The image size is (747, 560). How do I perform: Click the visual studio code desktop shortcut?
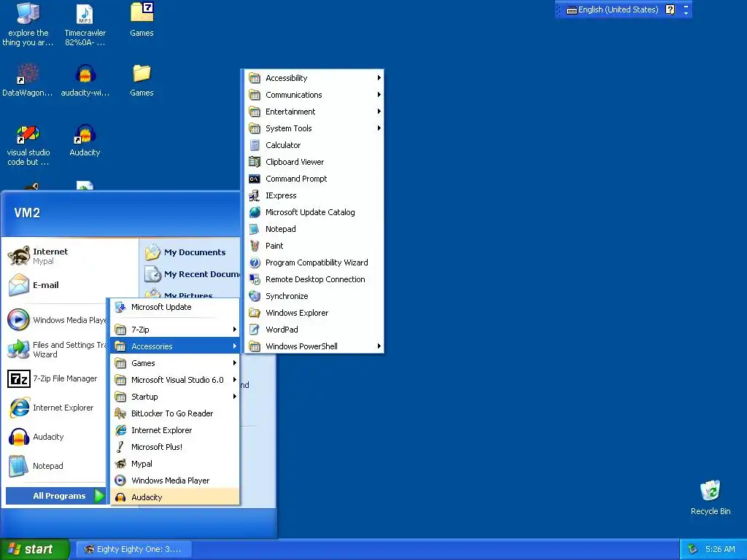(28, 134)
